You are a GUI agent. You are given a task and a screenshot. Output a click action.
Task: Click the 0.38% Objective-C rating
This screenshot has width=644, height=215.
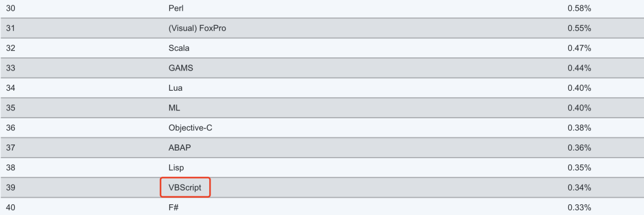pos(579,128)
